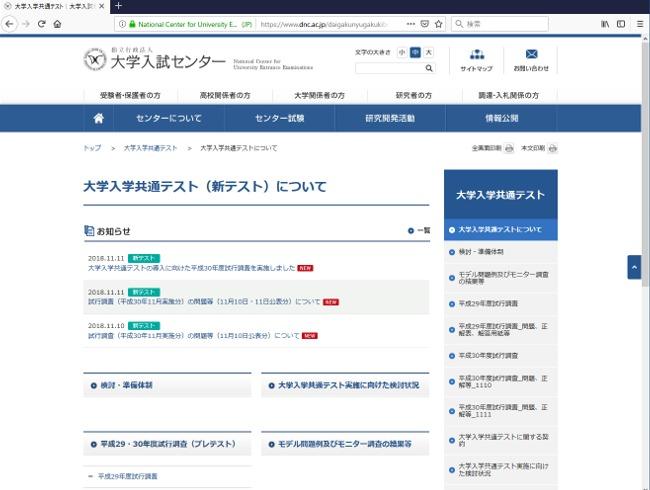This screenshot has height=490, width=650.
Task: Open news about 11月10日公表分
Action: pyautogui.click(x=194, y=336)
